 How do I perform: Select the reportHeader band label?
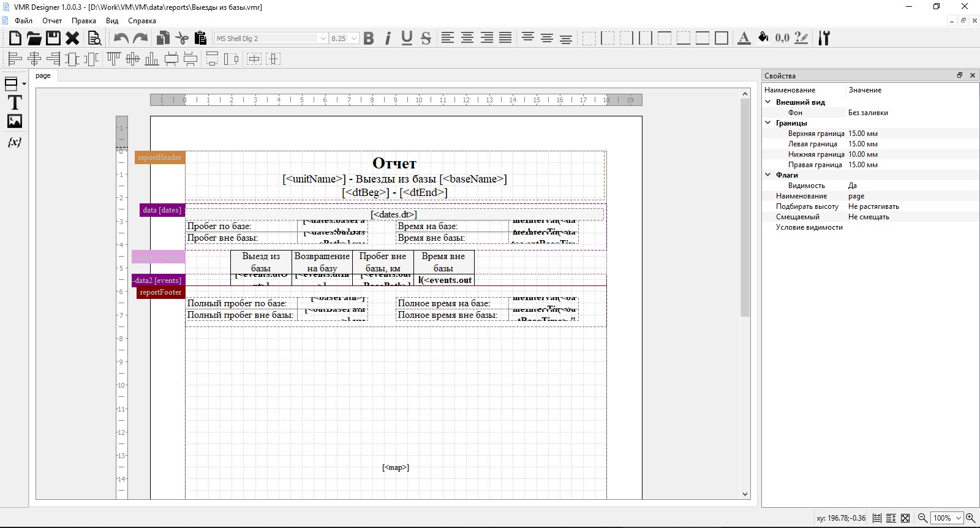pos(159,157)
